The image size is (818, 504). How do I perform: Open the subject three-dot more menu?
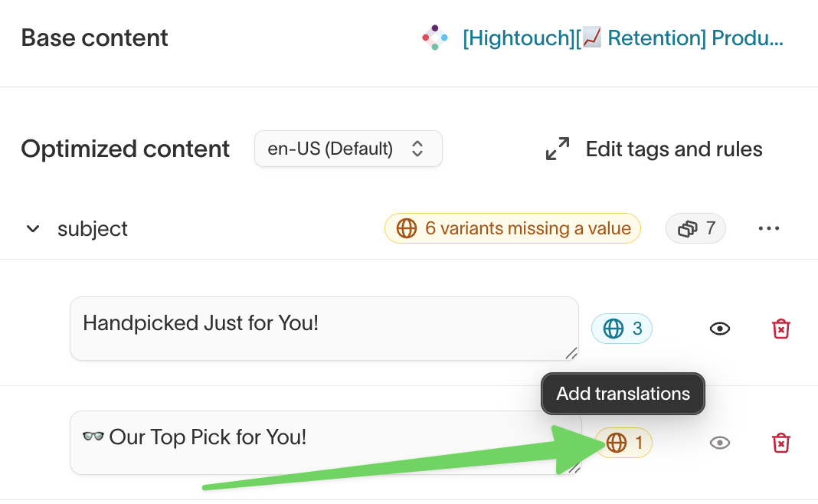(769, 228)
